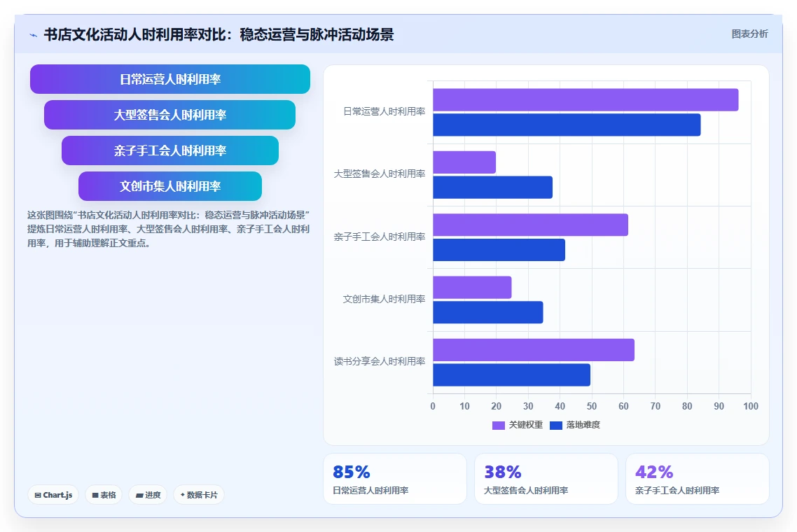Click the description paragraph starting 这张图围绕
This screenshot has width=797, height=532.
tap(168, 229)
